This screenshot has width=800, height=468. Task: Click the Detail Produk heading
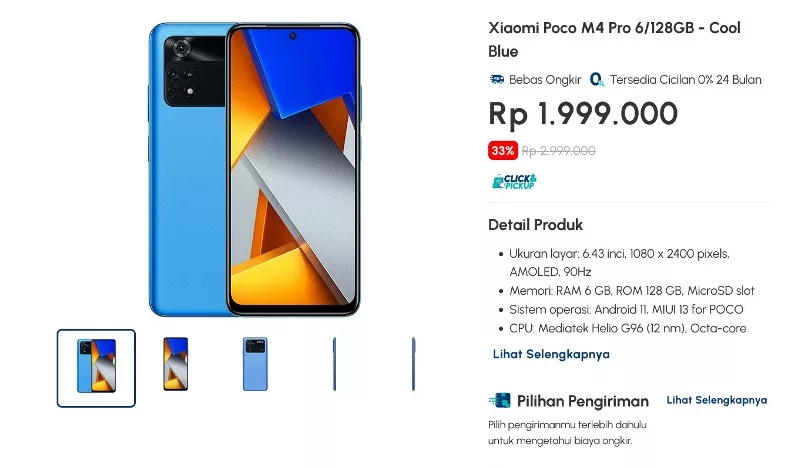click(x=535, y=225)
